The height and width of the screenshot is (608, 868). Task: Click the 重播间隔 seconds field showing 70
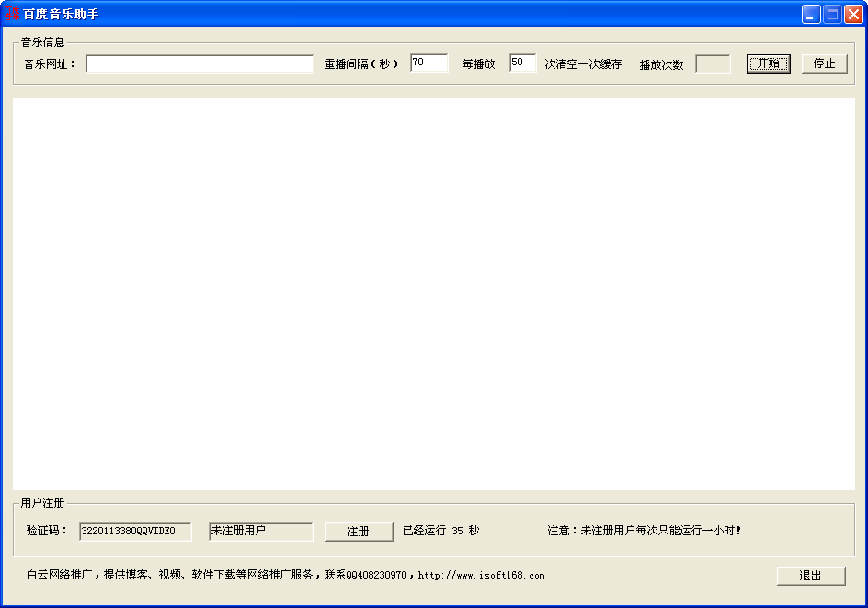coord(429,63)
